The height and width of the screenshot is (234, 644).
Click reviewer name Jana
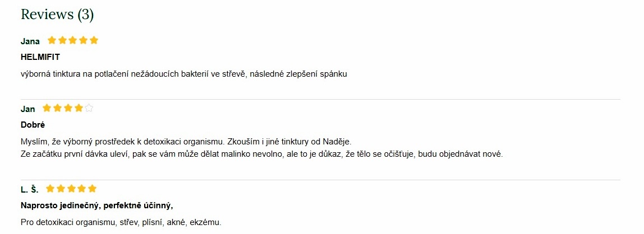30,41
